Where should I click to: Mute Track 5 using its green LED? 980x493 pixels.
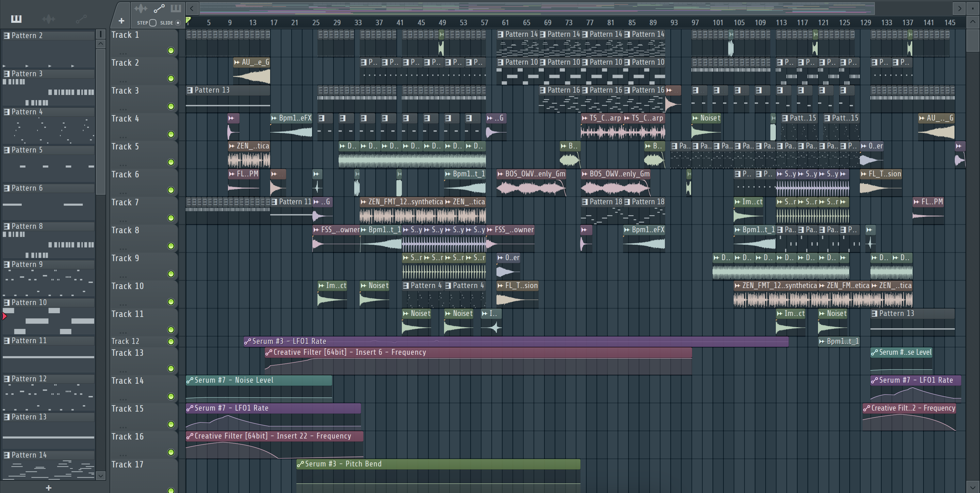coord(171,162)
